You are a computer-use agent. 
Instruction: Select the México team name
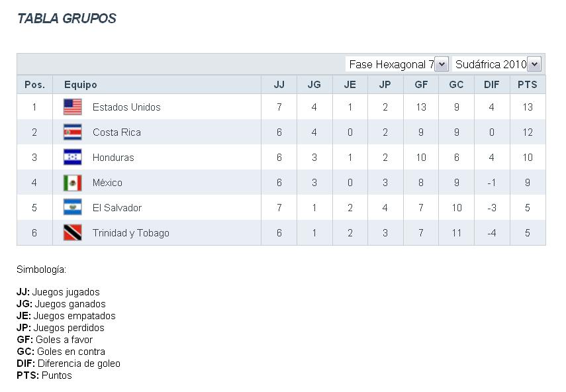click(107, 183)
